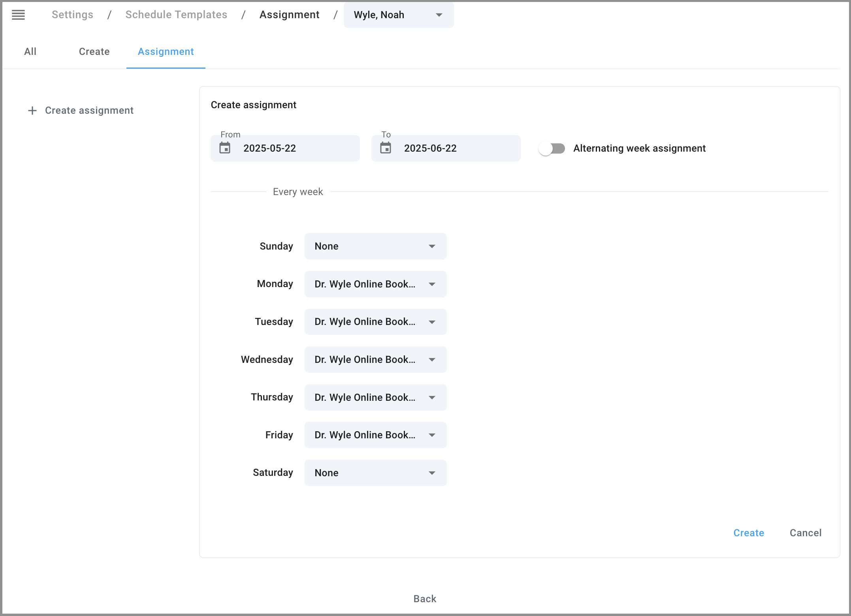Click the Back button
Viewport: 851px width, 616px height.
(425, 599)
